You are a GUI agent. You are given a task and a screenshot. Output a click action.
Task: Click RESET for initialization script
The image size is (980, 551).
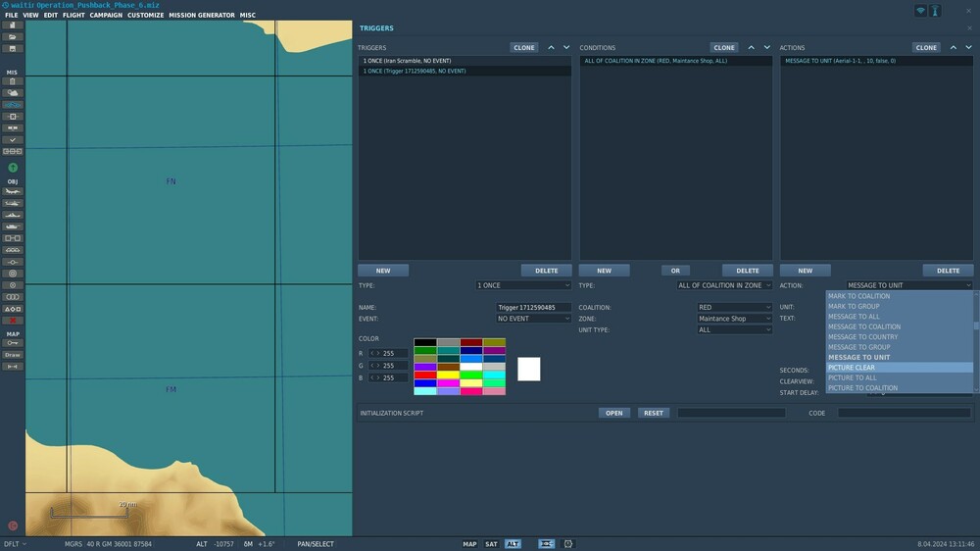tap(654, 413)
